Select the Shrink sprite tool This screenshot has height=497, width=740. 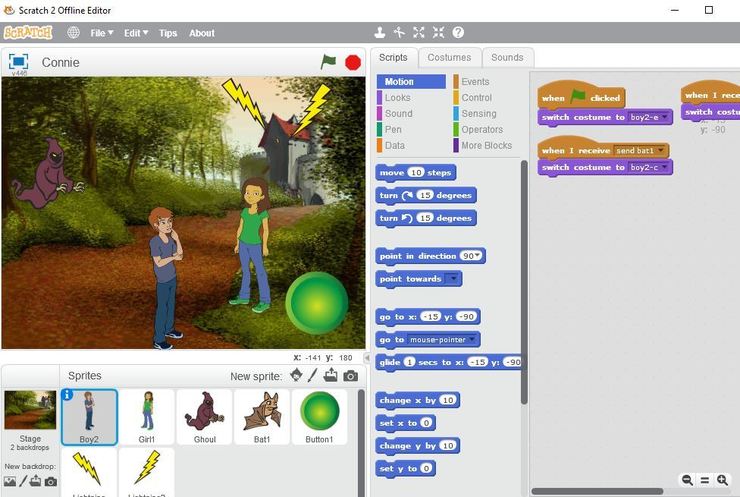438,32
